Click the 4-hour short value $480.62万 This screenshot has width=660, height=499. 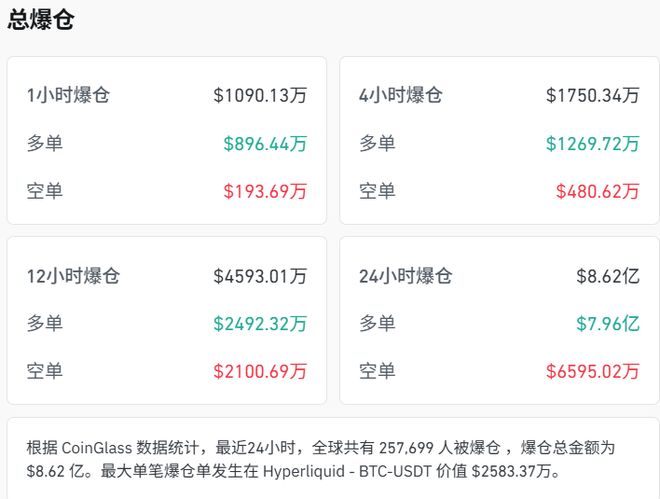[x=597, y=191]
